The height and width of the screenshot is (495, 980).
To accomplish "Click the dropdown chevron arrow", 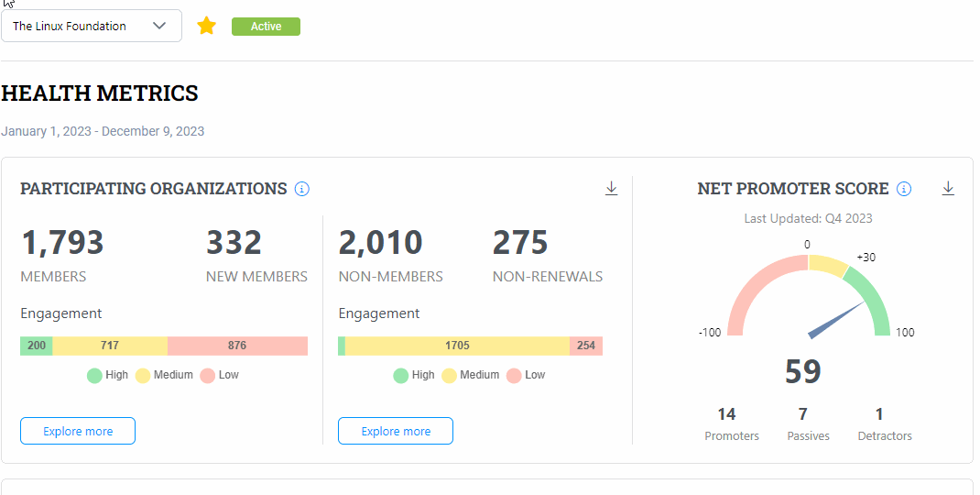I will (x=159, y=27).
